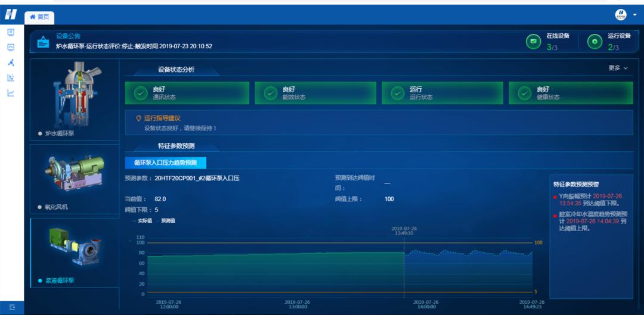Expand sidebar with bottom-left menu toggle icon

[x=12, y=307]
